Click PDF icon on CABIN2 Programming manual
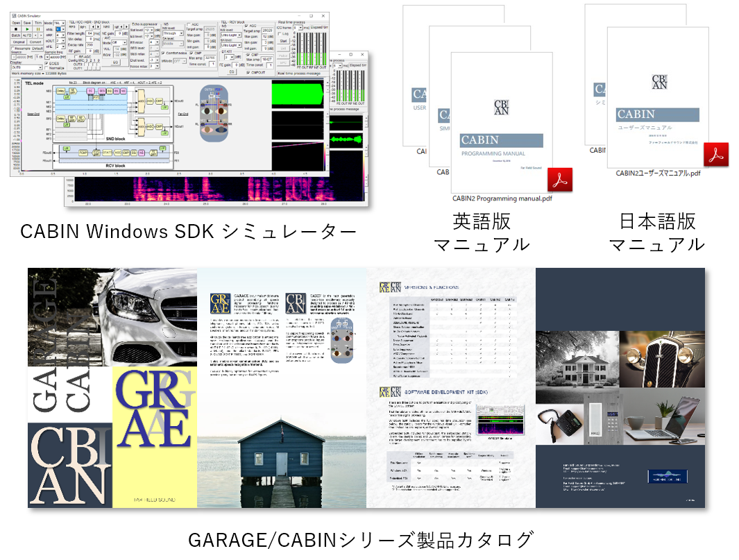 (560, 180)
